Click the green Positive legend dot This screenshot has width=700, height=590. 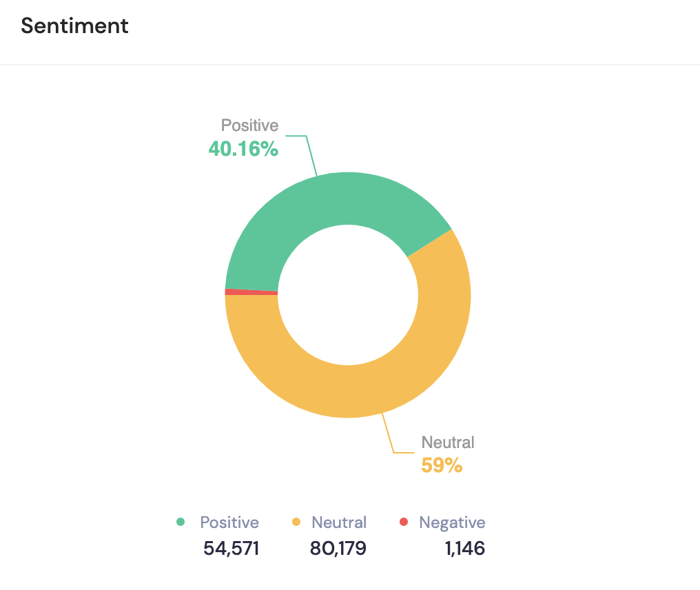pos(181,522)
